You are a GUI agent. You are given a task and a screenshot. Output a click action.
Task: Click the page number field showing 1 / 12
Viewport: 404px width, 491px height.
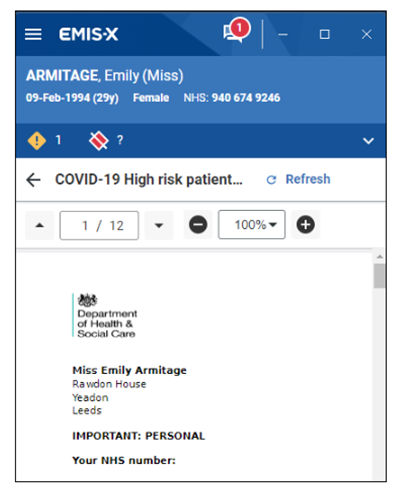pos(99,225)
